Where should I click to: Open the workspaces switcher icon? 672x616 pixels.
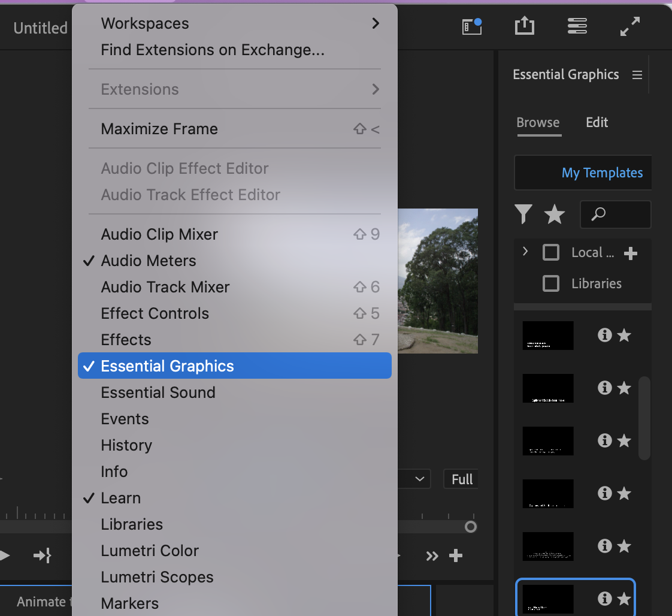577,26
